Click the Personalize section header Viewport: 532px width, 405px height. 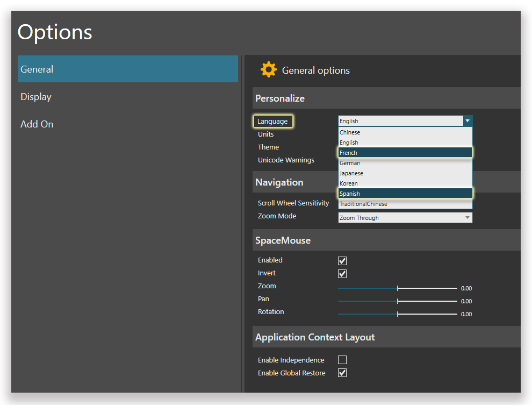pyautogui.click(x=386, y=98)
